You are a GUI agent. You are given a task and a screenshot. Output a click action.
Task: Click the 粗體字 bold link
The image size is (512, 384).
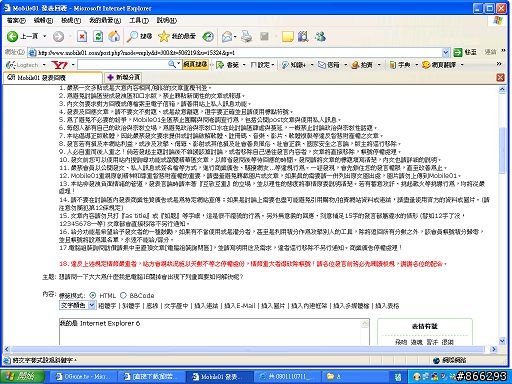tap(107, 305)
